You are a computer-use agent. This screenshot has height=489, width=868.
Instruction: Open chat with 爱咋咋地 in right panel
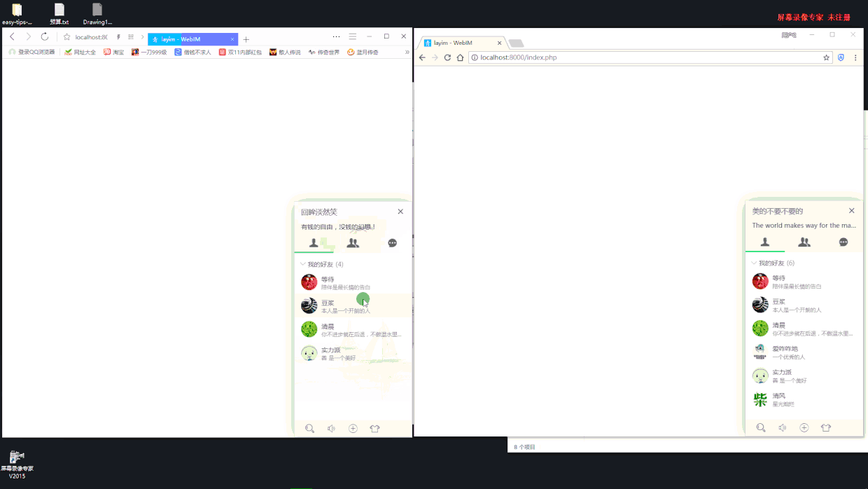coord(804,352)
